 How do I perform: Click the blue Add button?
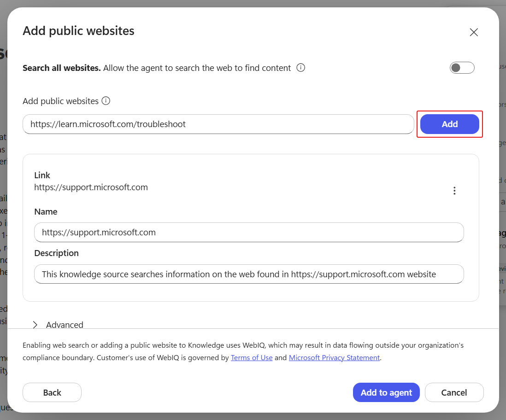(449, 124)
